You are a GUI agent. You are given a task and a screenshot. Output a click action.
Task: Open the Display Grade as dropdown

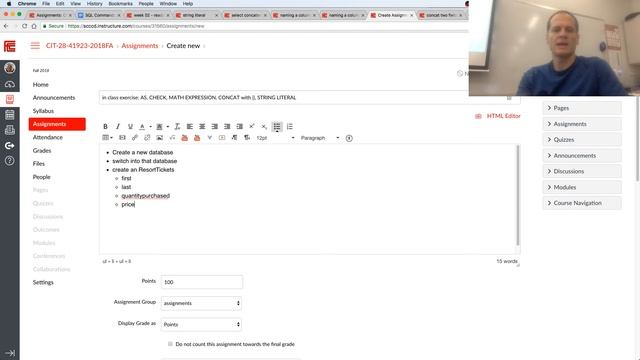(x=201, y=324)
